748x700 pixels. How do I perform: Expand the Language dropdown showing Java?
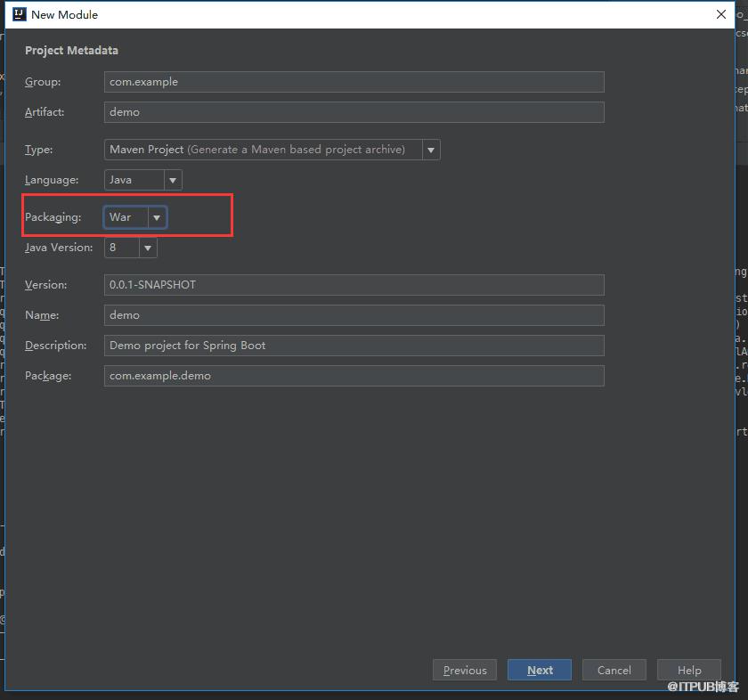pyautogui.click(x=142, y=180)
